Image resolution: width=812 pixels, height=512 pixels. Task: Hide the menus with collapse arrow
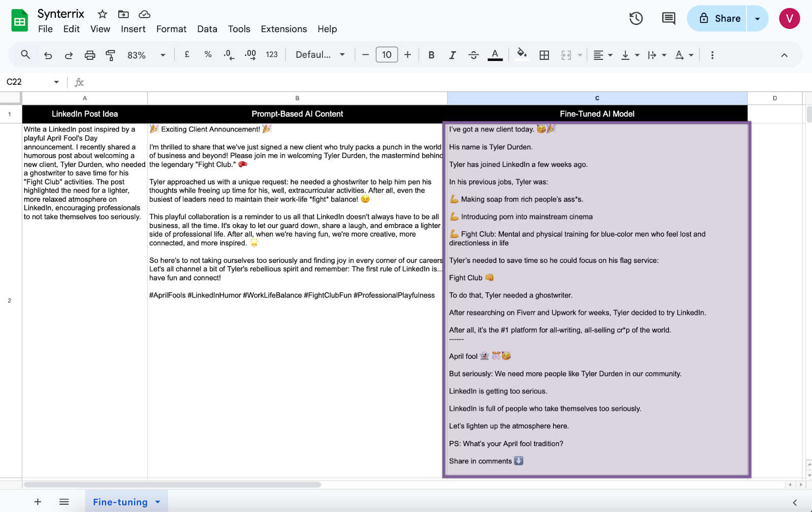point(784,55)
